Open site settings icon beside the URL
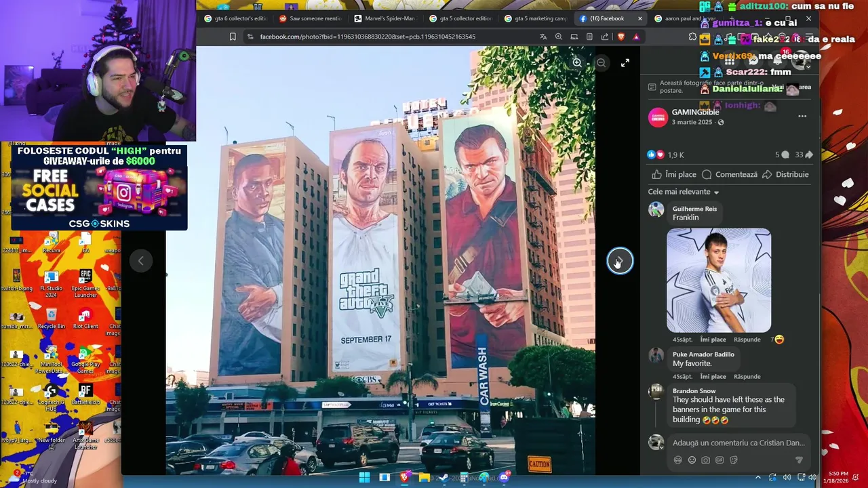The image size is (868, 488). 250,37
